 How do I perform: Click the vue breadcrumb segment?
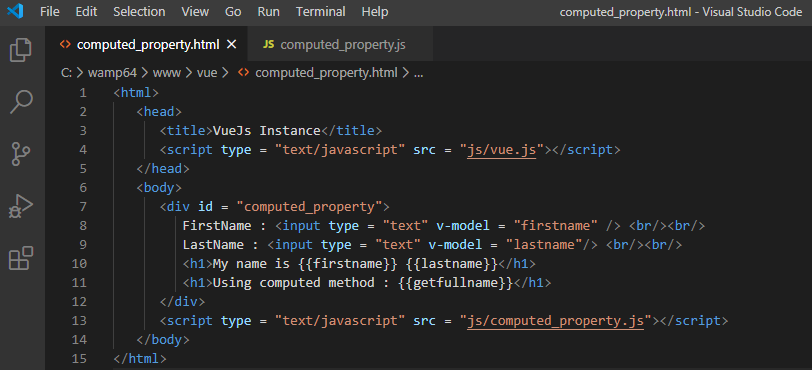(x=207, y=73)
